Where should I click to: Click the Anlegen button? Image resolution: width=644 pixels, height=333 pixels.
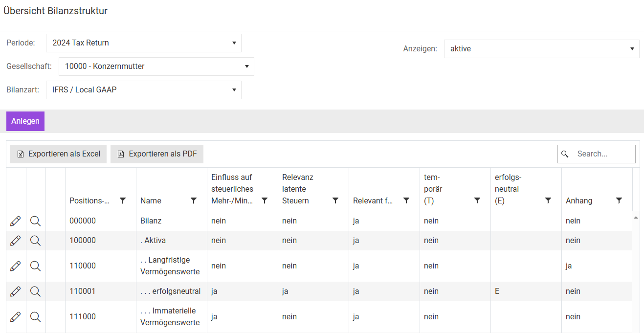tap(25, 121)
